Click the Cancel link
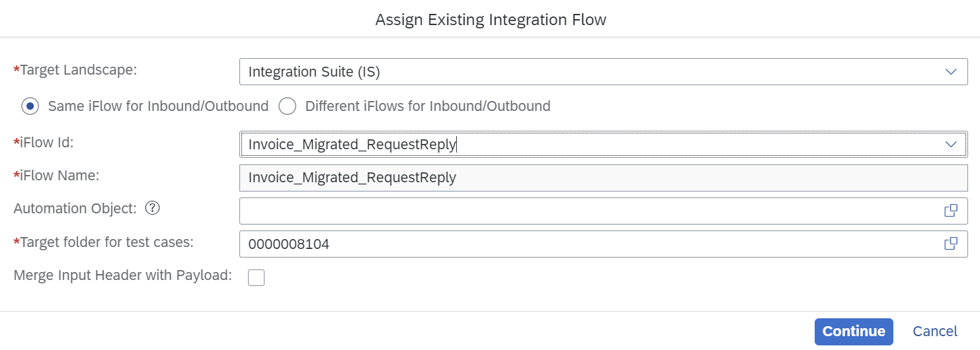The height and width of the screenshot is (350, 980). tap(934, 332)
